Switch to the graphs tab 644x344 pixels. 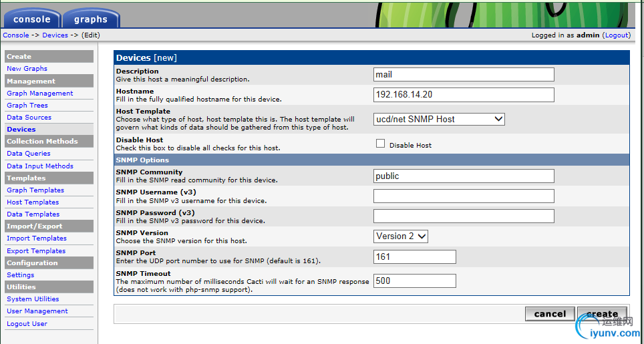click(91, 19)
